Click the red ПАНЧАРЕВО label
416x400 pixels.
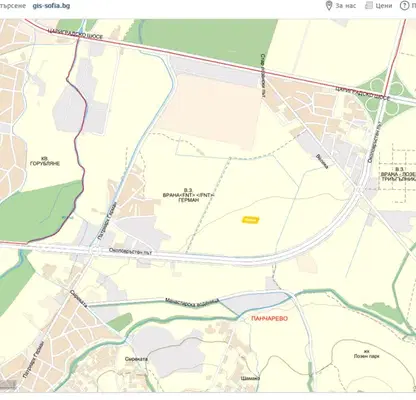(x=269, y=318)
